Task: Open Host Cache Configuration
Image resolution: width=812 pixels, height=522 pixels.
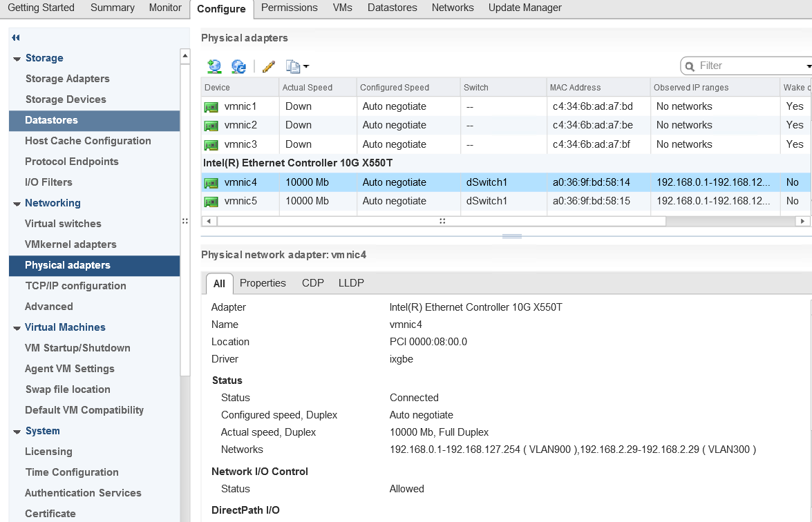Action: pyautogui.click(x=88, y=141)
